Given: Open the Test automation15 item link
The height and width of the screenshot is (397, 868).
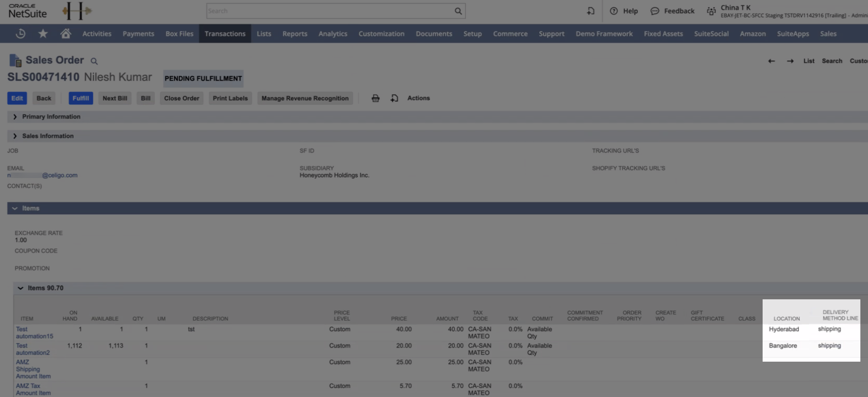Looking at the screenshot, I should [x=34, y=333].
